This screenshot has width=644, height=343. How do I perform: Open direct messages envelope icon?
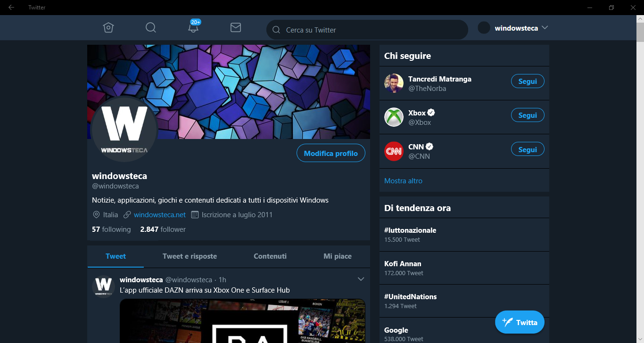236,28
